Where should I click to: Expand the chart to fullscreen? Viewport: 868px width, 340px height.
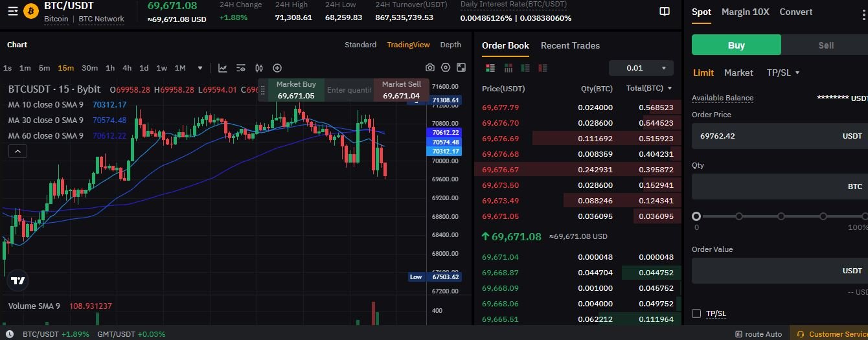pos(461,68)
